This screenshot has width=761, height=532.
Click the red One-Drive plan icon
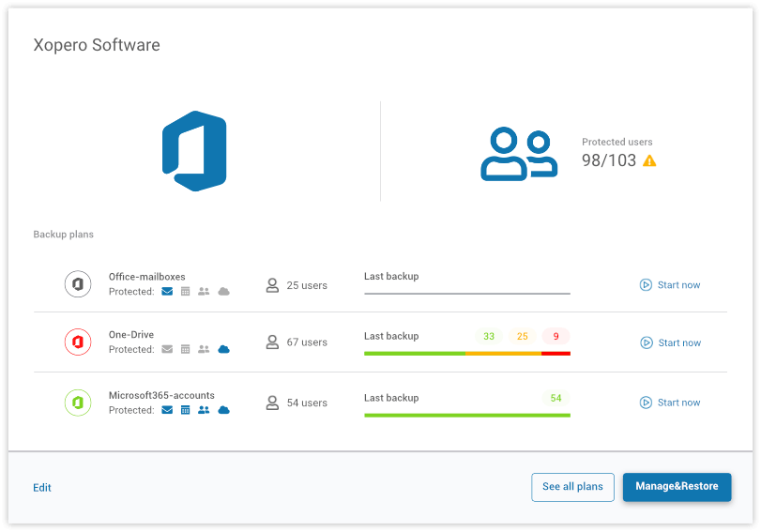click(x=78, y=342)
